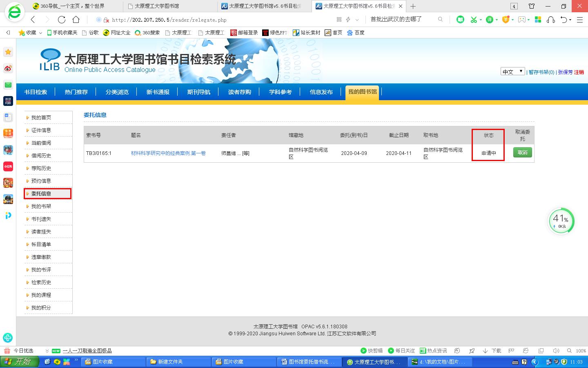Open the 书目检索 navigation tab
This screenshot has width=588, height=368.
(x=36, y=92)
